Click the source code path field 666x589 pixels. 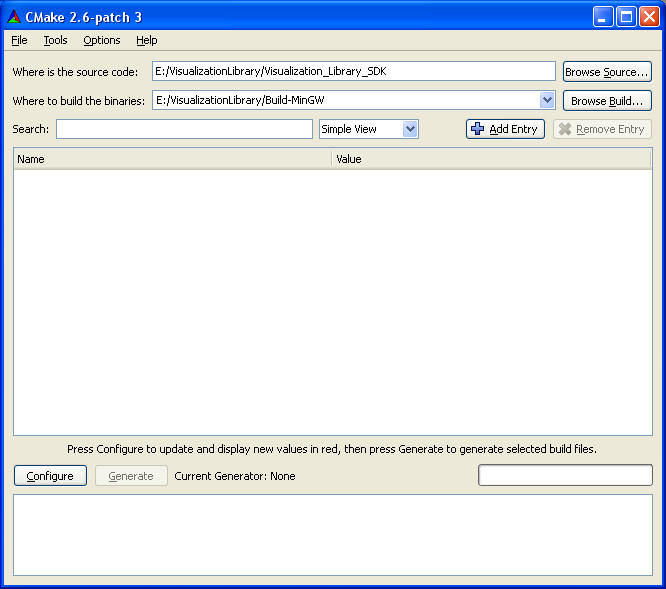pos(353,71)
